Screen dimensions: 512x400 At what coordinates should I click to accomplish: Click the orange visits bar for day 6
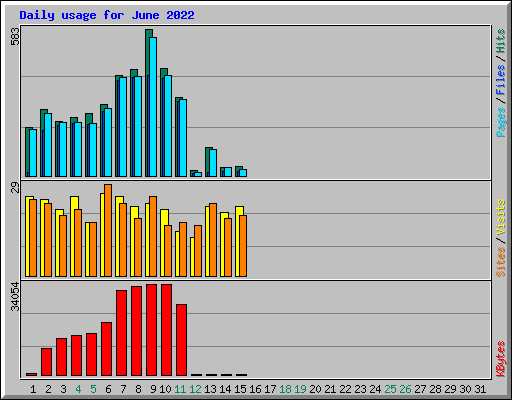pyautogui.click(x=108, y=230)
